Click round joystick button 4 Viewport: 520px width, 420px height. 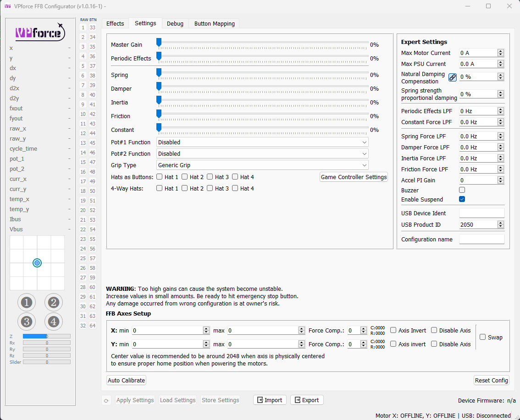[x=53, y=321]
